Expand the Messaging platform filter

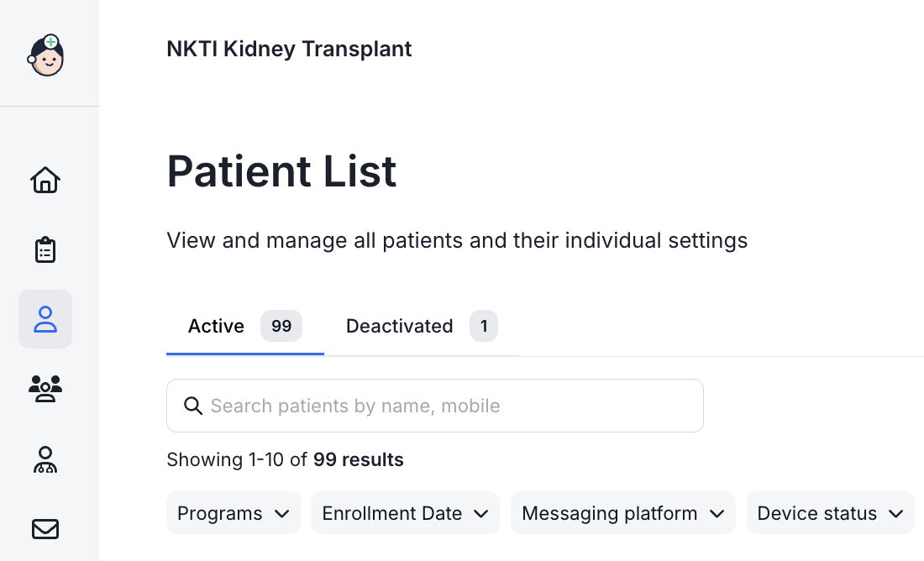pos(622,513)
